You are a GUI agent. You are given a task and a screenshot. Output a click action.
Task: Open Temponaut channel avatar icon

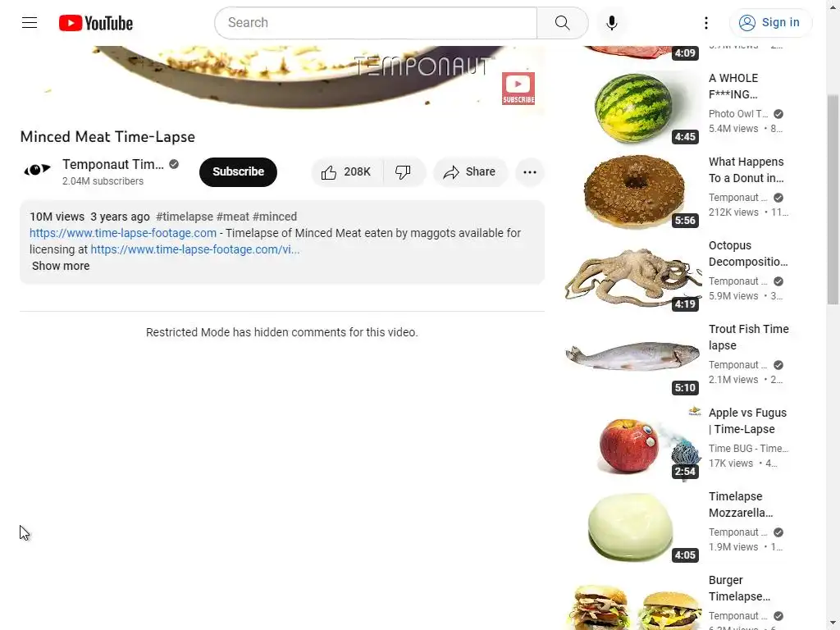[x=37, y=171]
